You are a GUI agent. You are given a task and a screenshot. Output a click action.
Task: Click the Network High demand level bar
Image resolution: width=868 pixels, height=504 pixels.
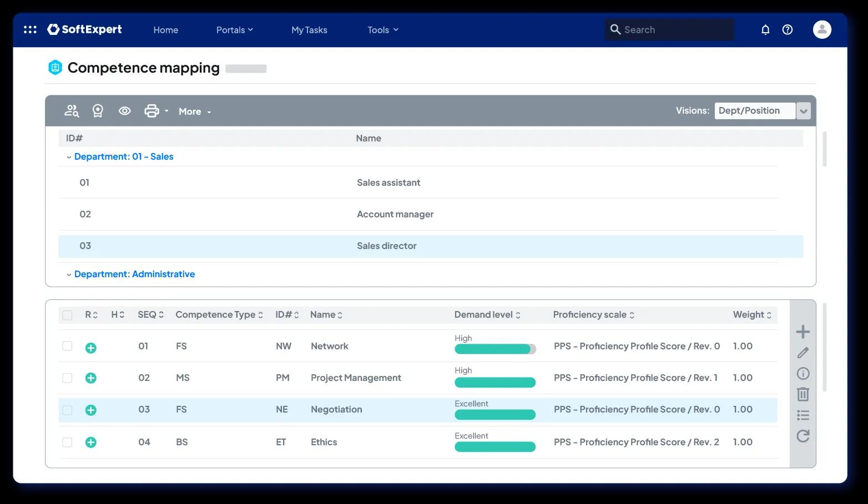click(495, 349)
